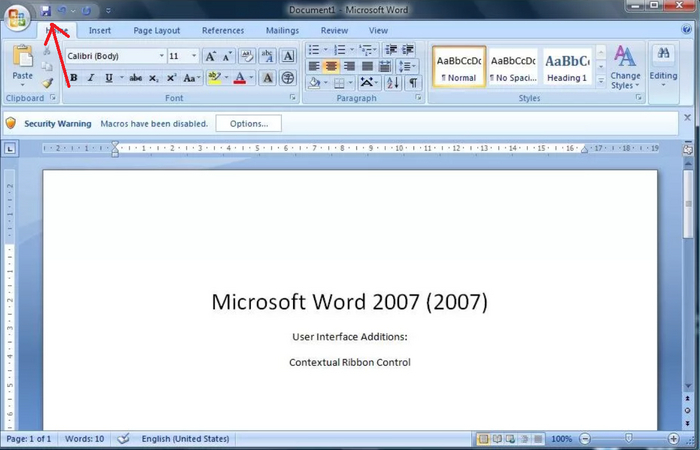Launch the Paragraph dialog box

pos(418,97)
